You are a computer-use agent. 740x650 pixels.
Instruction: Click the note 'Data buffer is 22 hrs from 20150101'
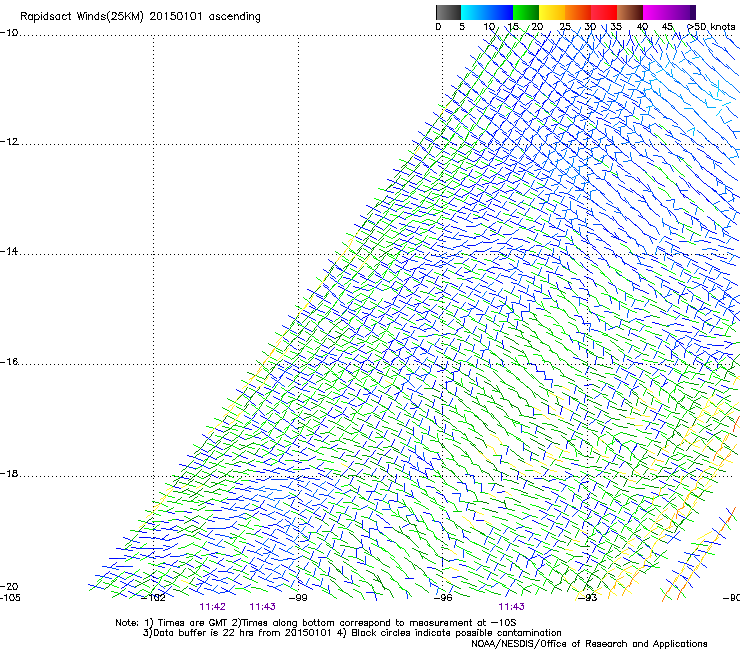243,633
